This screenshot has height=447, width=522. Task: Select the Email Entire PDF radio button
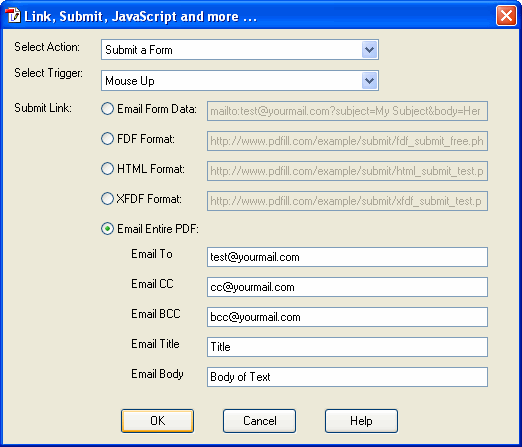pyautogui.click(x=107, y=229)
